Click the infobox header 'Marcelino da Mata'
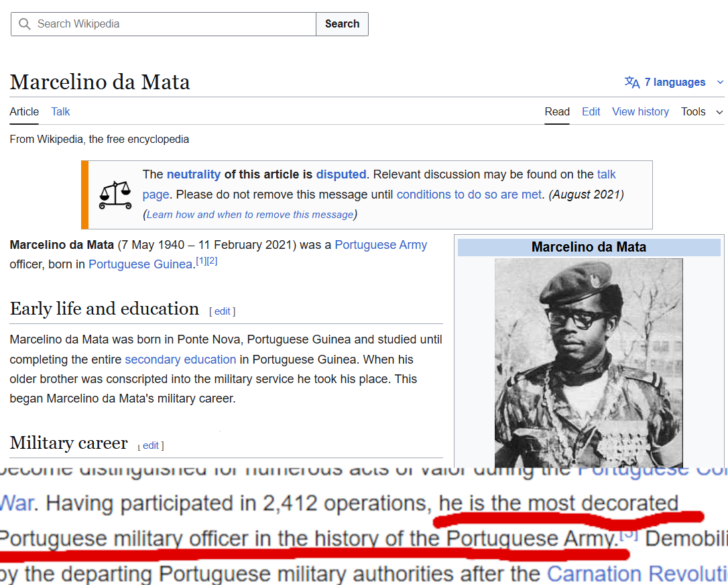728x585 pixels. pyautogui.click(x=589, y=247)
